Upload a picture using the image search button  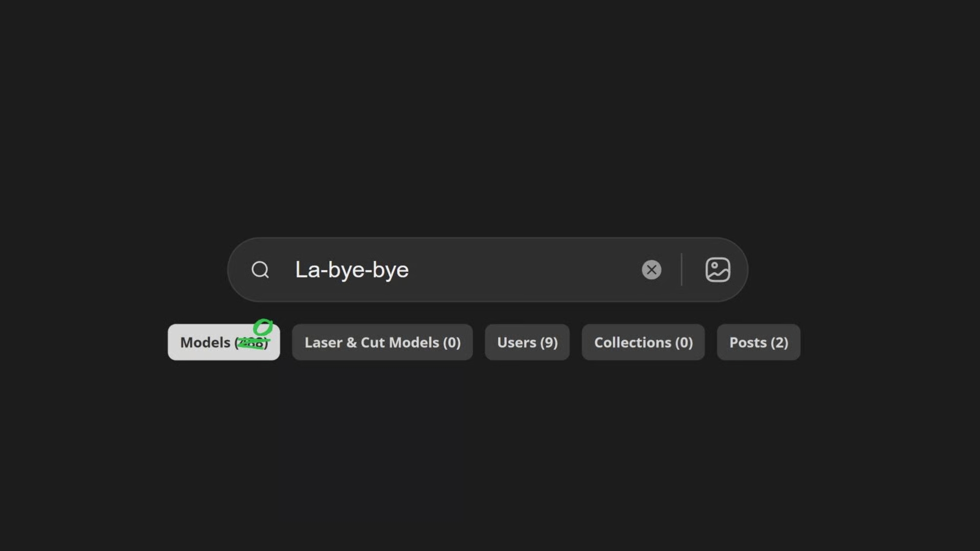(718, 270)
